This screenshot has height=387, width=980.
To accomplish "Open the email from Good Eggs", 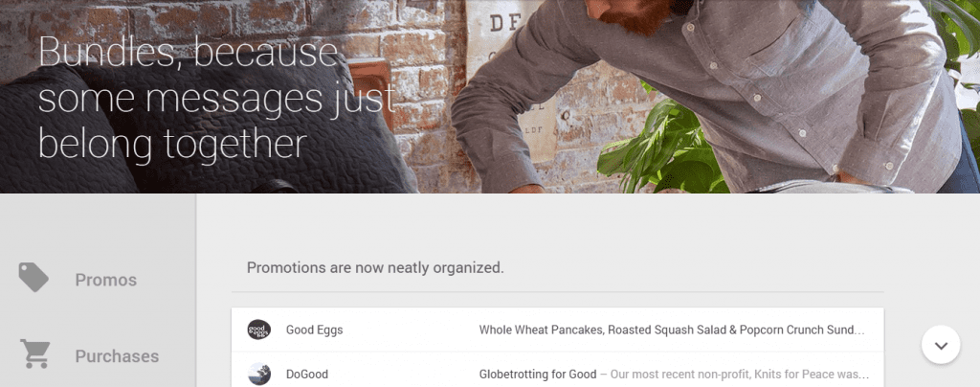I will pyautogui.click(x=558, y=330).
